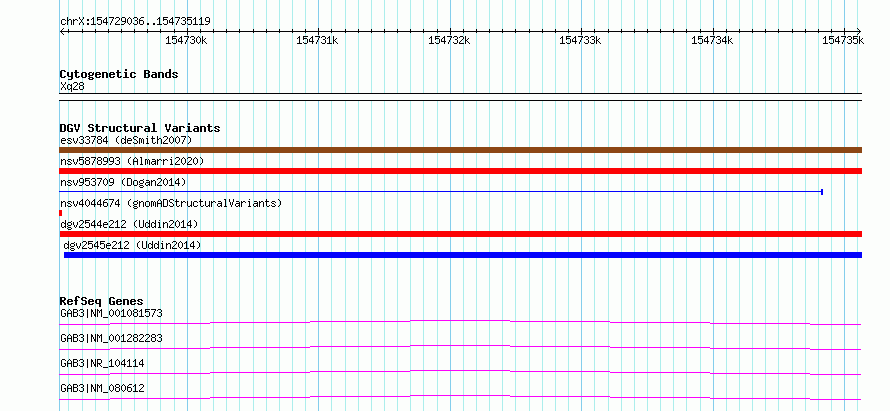
Task: Click the Xq28 band label
Action: [72, 86]
